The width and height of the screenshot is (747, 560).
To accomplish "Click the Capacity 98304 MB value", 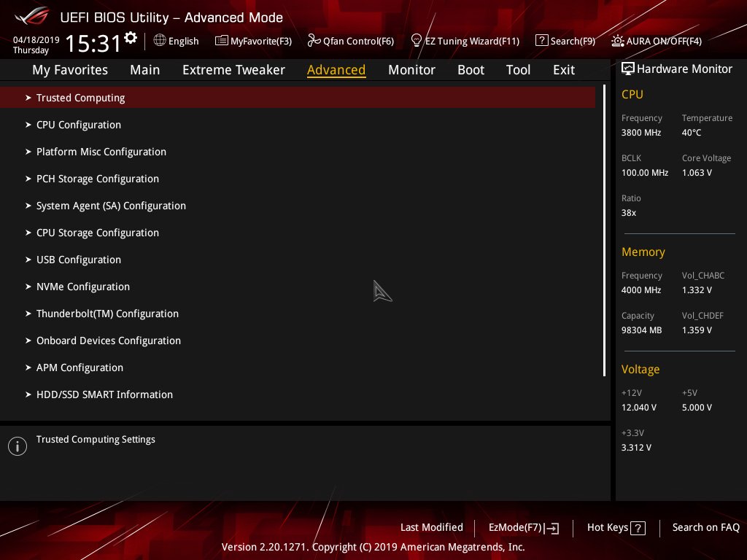I will [641, 330].
